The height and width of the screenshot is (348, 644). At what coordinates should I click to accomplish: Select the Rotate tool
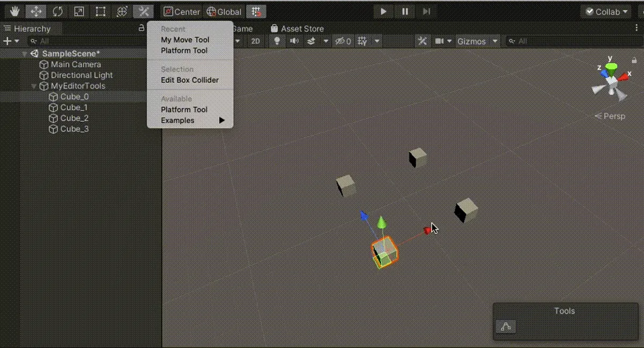point(57,11)
